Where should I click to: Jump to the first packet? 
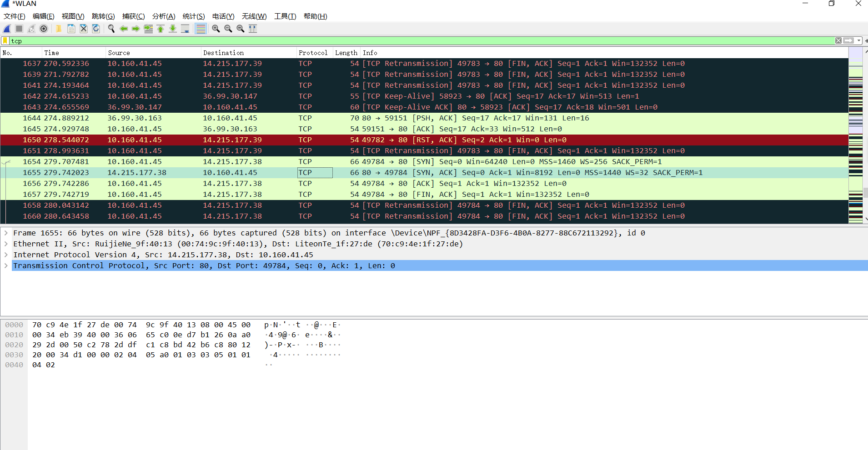(161, 29)
